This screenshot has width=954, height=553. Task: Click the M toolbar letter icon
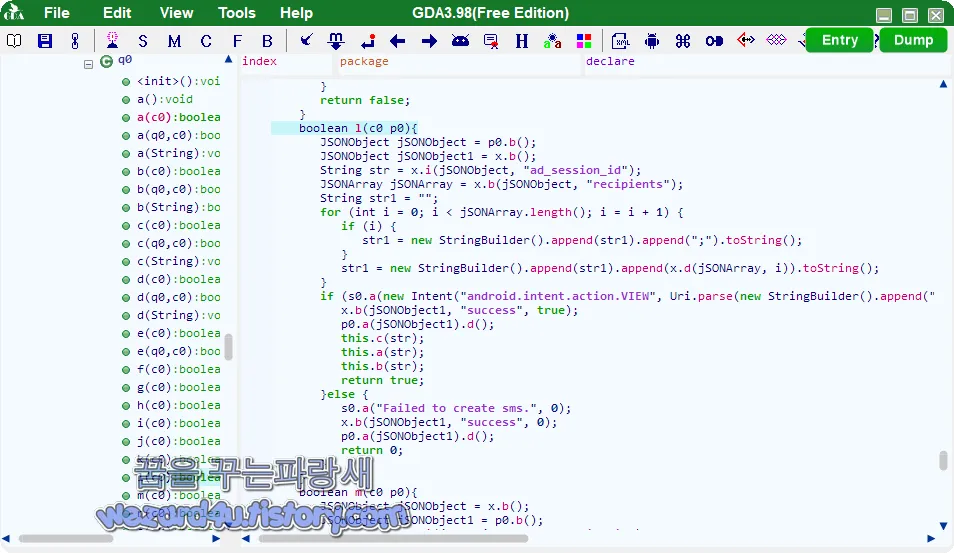click(175, 41)
